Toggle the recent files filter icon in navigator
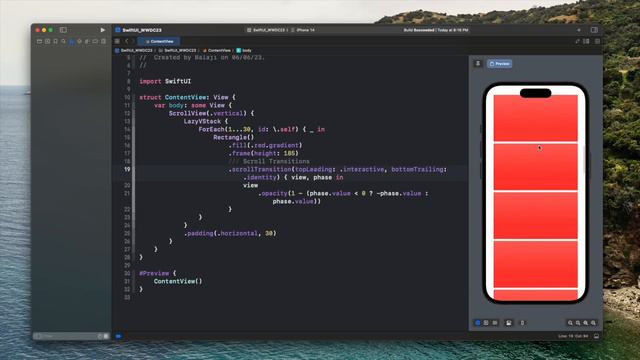 100,336
